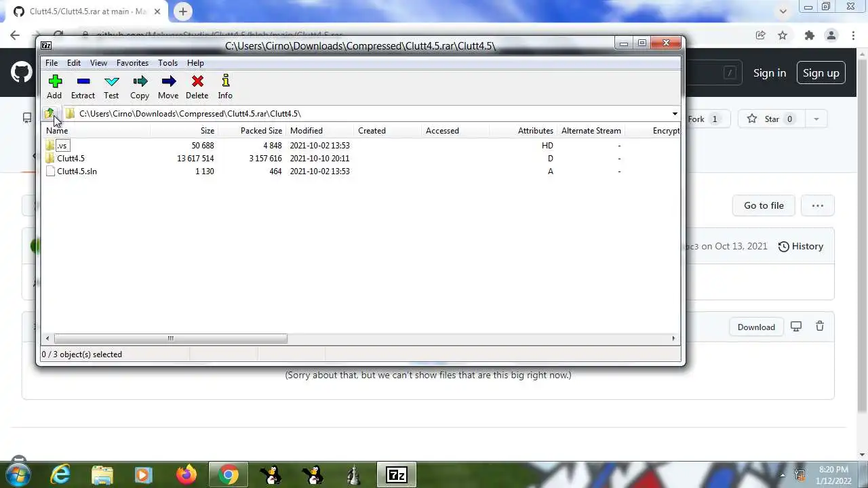This screenshot has height=488, width=868.
Task: Click the 7-Zip address path field
Action: [372, 114]
